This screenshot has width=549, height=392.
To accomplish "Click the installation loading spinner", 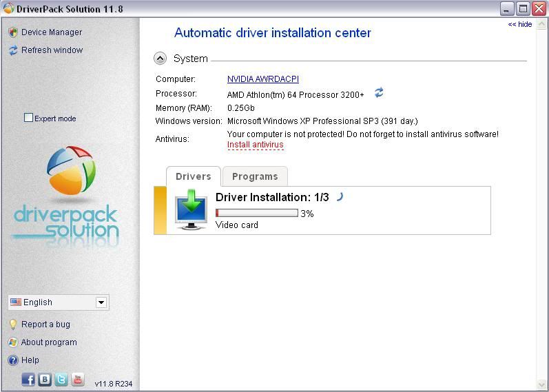I will 340,197.
